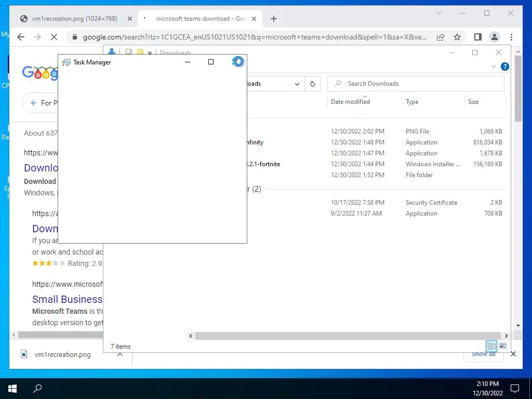Select the File folder row
Viewport: 532px width, 399px height.
(x=377, y=175)
